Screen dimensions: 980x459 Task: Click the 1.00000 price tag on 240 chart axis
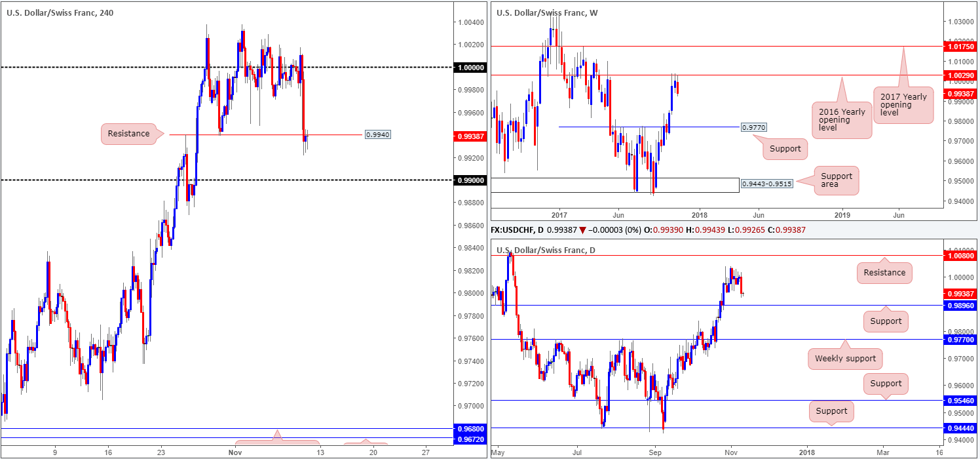(x=470, y=67)
